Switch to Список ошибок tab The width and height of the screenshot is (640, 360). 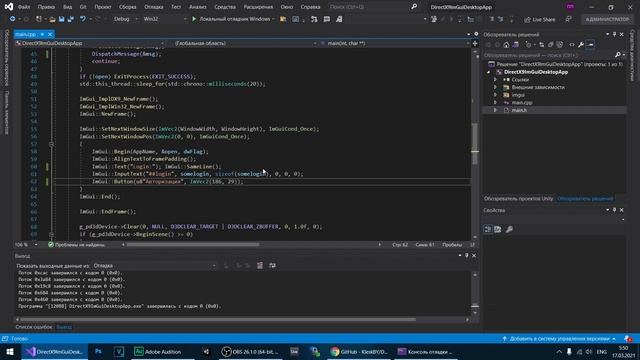[x=34, y=327]
